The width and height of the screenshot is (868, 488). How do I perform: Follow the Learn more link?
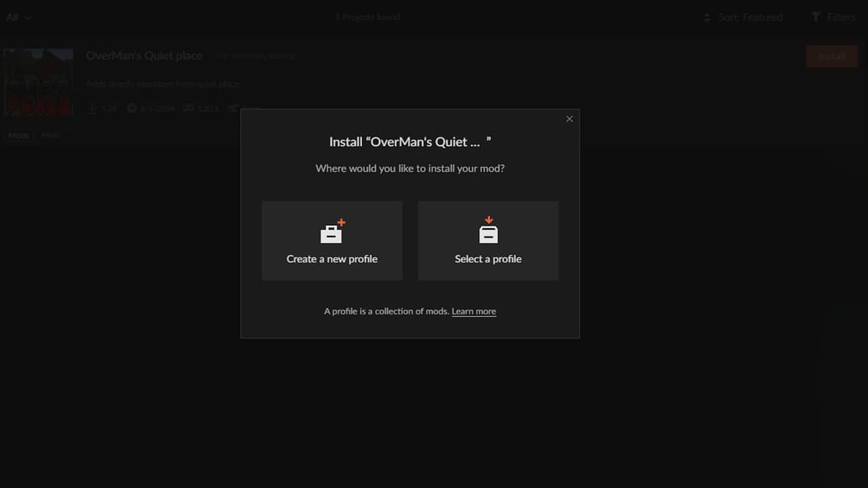point(473,311)
